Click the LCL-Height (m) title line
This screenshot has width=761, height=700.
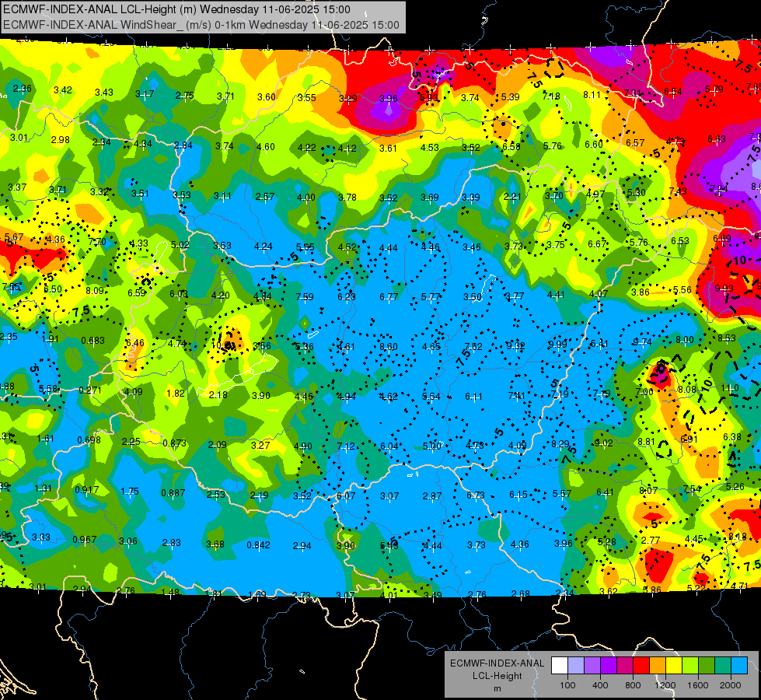176,9
